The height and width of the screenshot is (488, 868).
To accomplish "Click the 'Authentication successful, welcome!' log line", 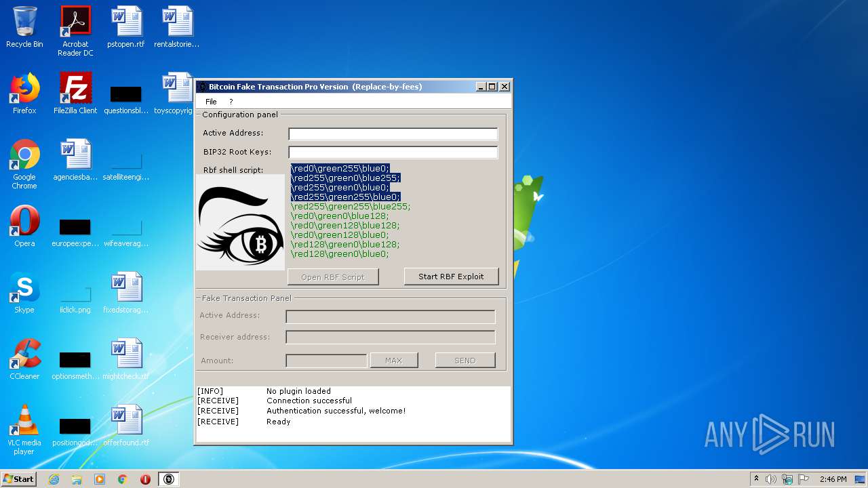I will click(x=336, y=411).
